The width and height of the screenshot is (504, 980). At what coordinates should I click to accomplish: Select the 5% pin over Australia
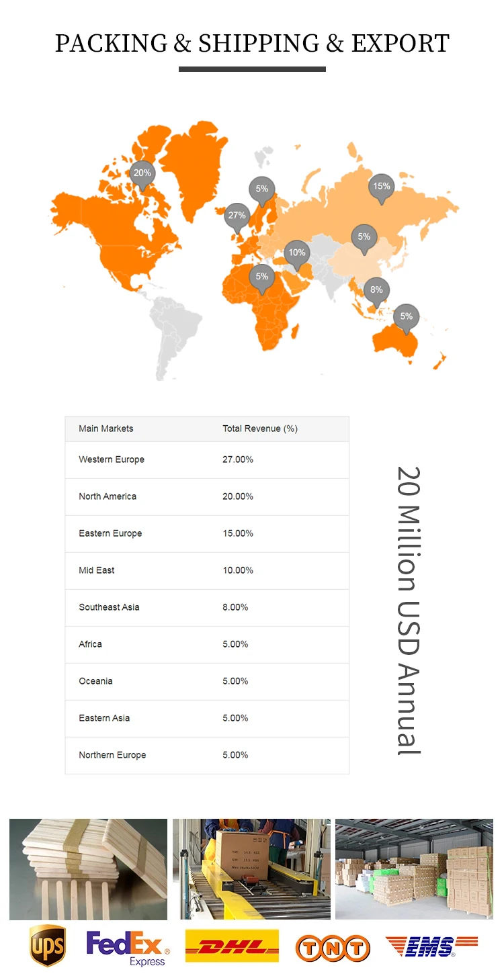(x=406, y=319)
